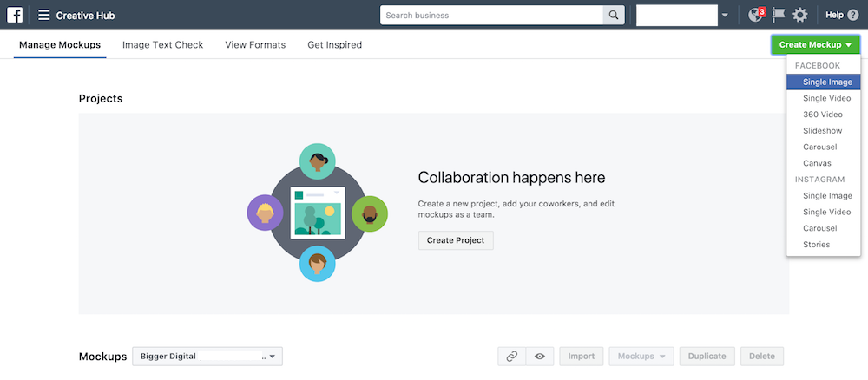Screen dimensions: 868x380
Task: Switch to Image Text Check tab
Action: pos(163,45)
